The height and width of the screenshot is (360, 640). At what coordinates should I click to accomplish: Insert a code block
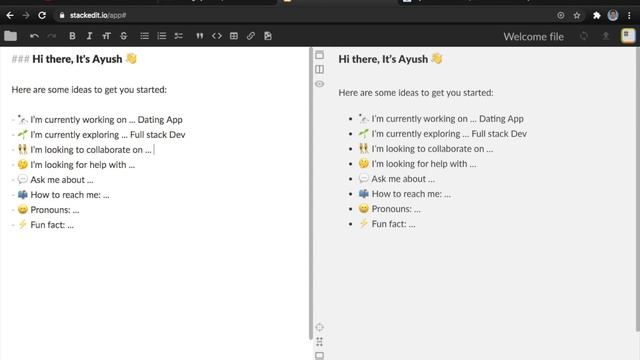pyautogui.click(x=217, y=36)
